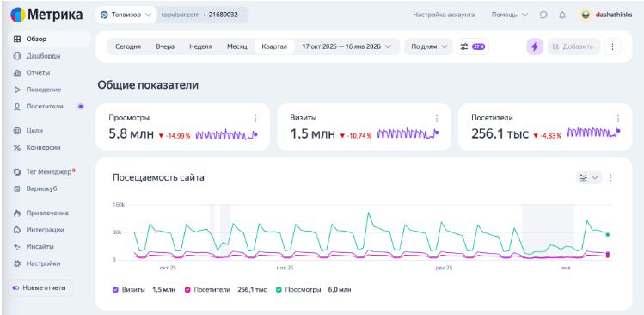The image size is (644, 315).
Task: Uncheck the Посетители series in chart legend
Action: 187,289
